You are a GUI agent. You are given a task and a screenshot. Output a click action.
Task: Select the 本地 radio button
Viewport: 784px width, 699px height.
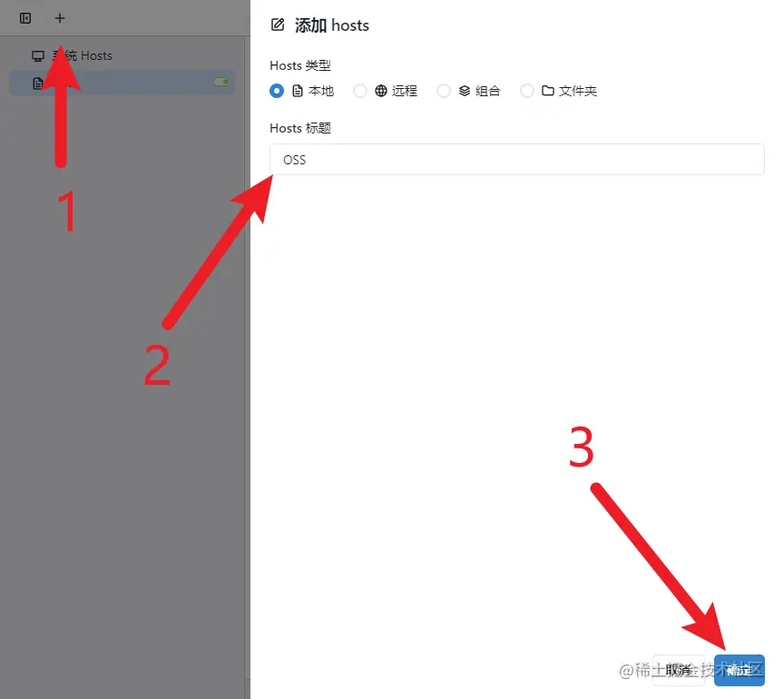click(277, 91)
